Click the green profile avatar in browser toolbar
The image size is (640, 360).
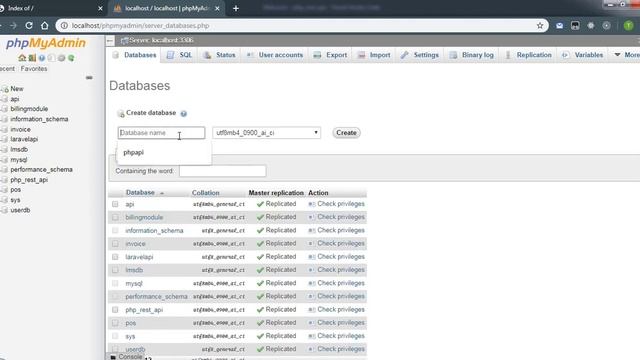629,26
